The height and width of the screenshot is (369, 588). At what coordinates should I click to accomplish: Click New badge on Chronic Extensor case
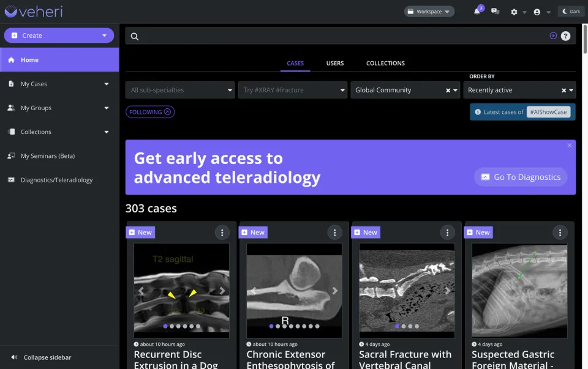click(253, 233)
